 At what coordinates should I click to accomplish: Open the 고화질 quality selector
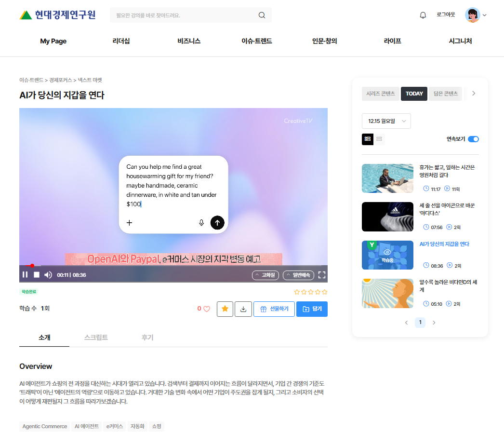pos(265,275)
